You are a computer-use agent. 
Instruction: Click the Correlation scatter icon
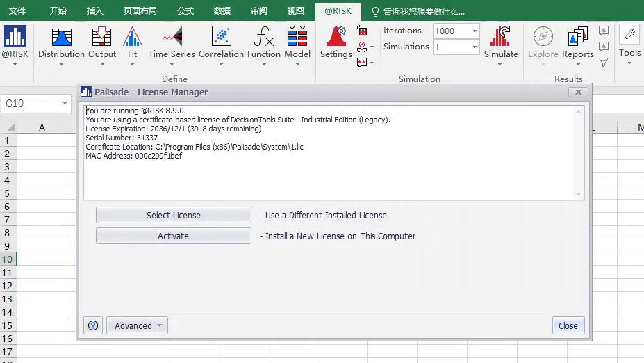(x=221, y=37)
